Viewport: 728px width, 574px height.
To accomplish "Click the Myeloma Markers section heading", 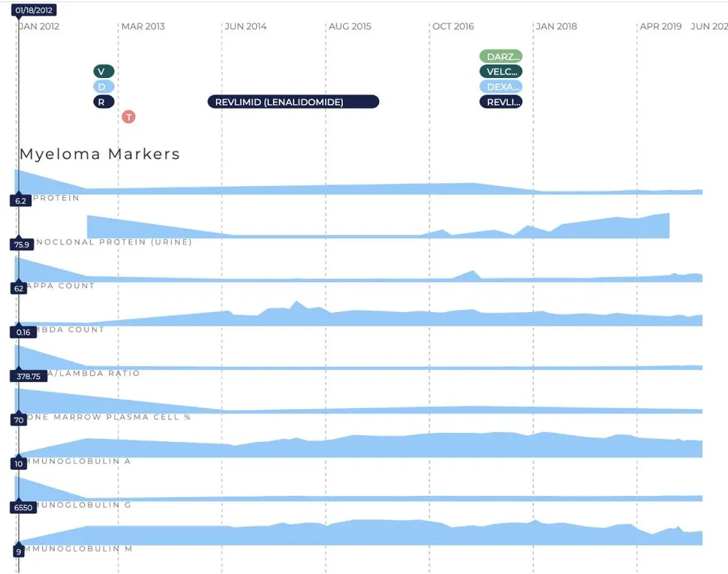I will pos(100,154).
